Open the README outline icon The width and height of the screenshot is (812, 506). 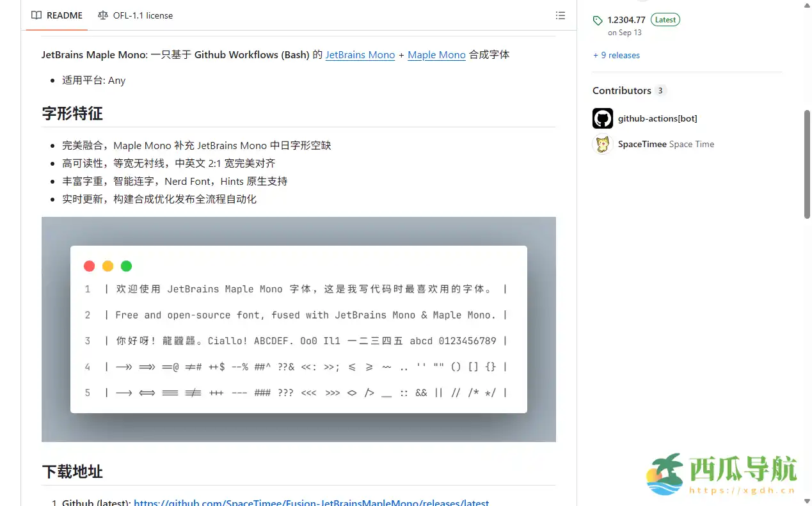coord(560,15)
